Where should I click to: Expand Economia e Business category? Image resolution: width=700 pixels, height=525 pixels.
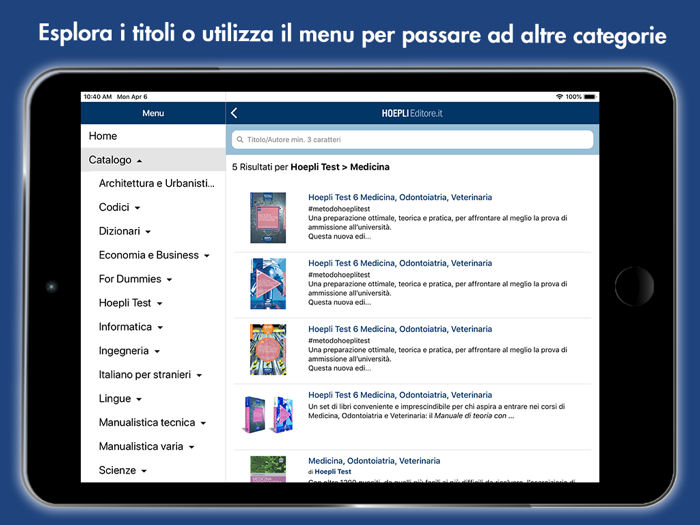[154, 255]
